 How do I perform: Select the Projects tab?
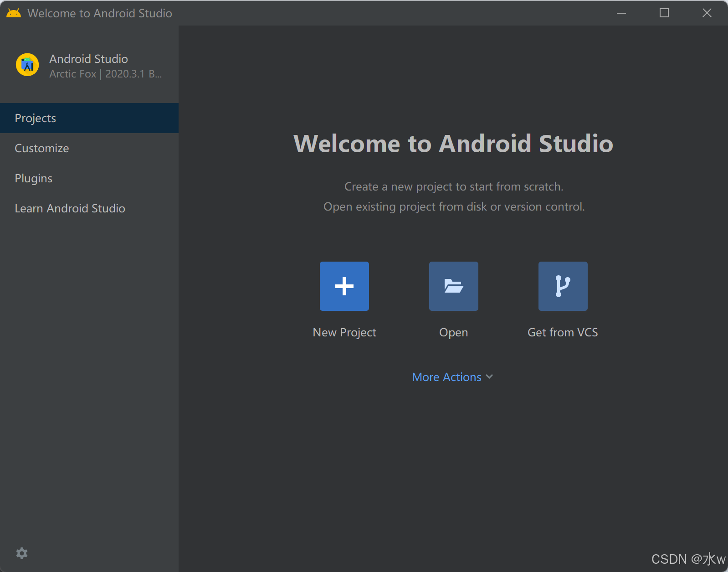pos(89,118)
